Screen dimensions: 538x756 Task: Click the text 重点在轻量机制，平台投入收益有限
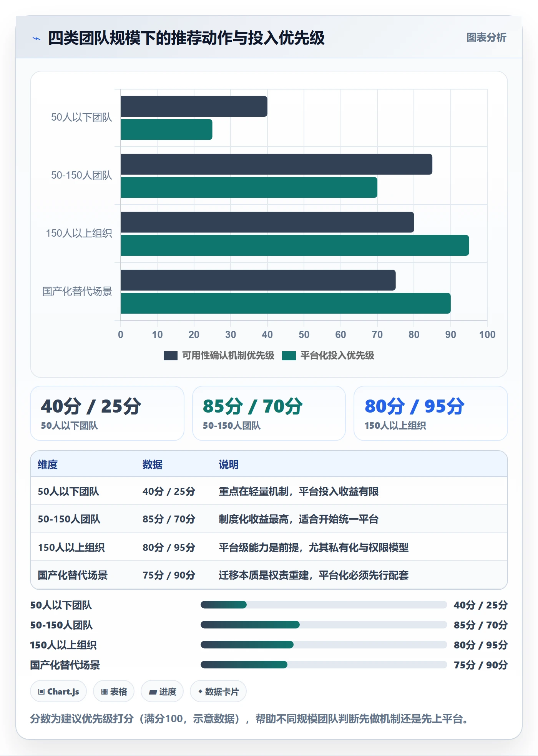coord(299,491)
